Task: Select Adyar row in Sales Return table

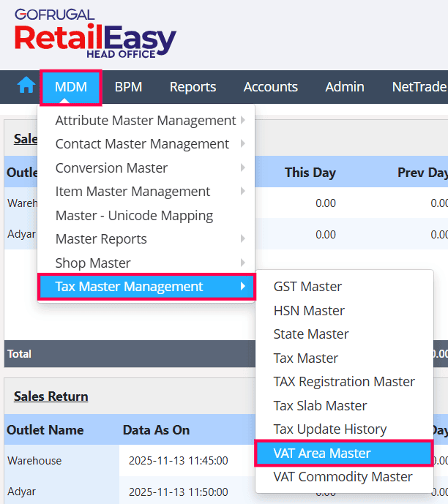Action: tap(21, 492)
